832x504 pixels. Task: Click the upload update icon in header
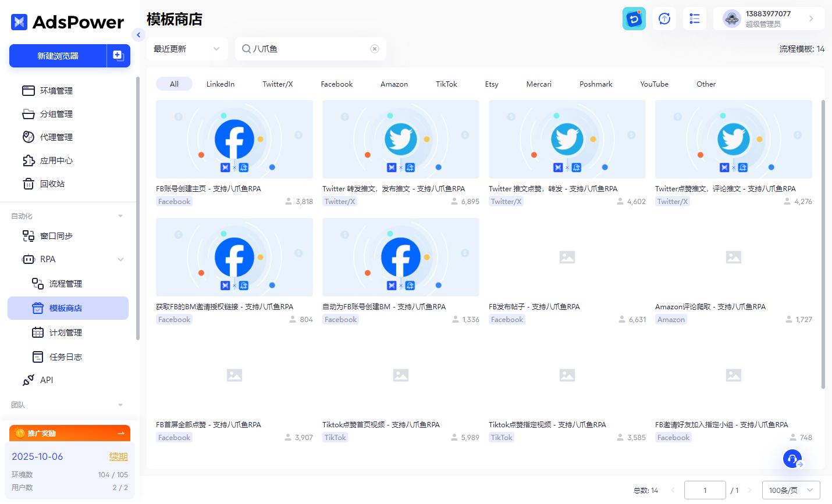(664, 19)
